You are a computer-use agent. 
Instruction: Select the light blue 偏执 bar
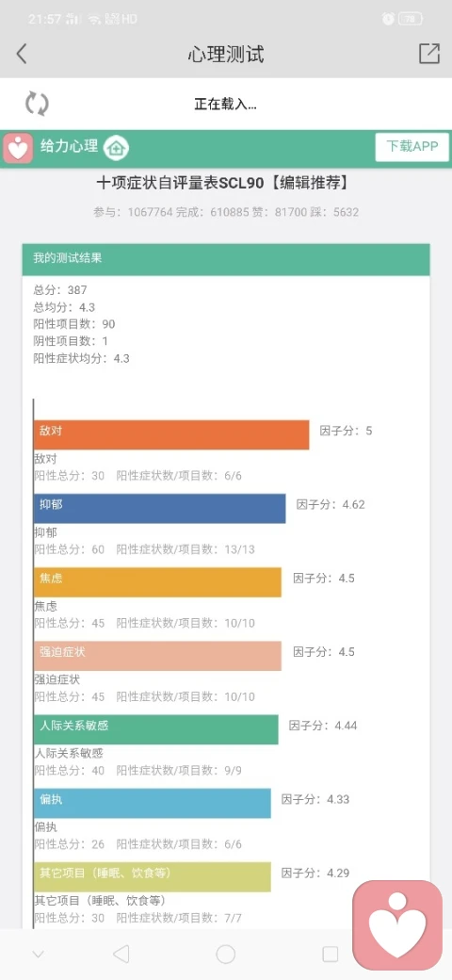pyautogui.click(x=153, y=803)
